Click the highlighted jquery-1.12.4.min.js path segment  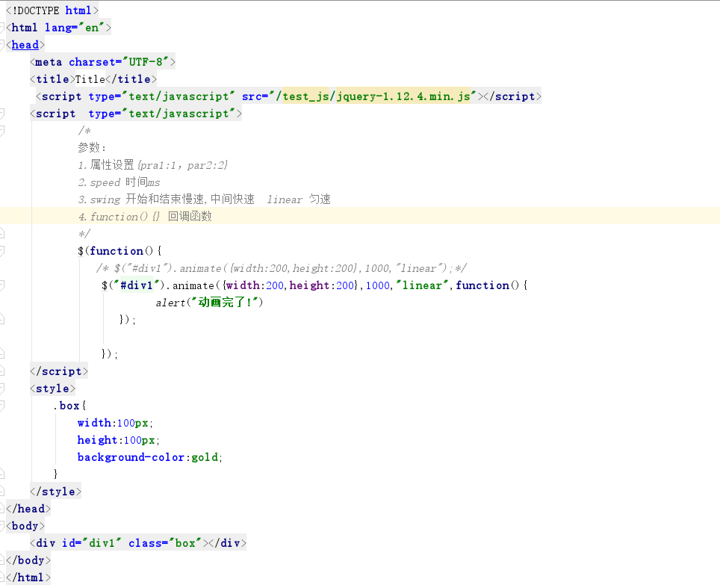pos(403,96)
